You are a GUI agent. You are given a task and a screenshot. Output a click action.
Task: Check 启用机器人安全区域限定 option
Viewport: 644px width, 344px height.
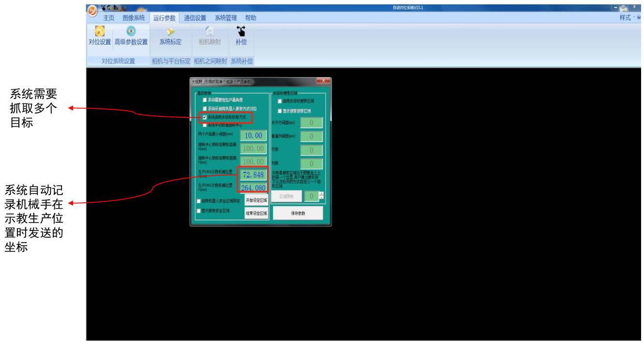(199, 201)
